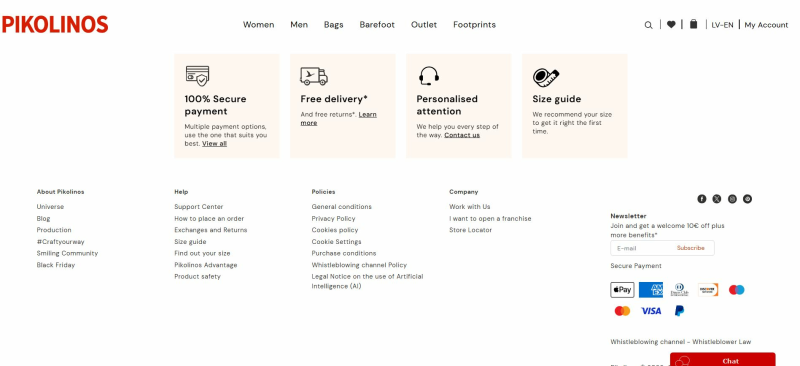
Task: Open Exchanges and Returns link
Action: [211, 230]
